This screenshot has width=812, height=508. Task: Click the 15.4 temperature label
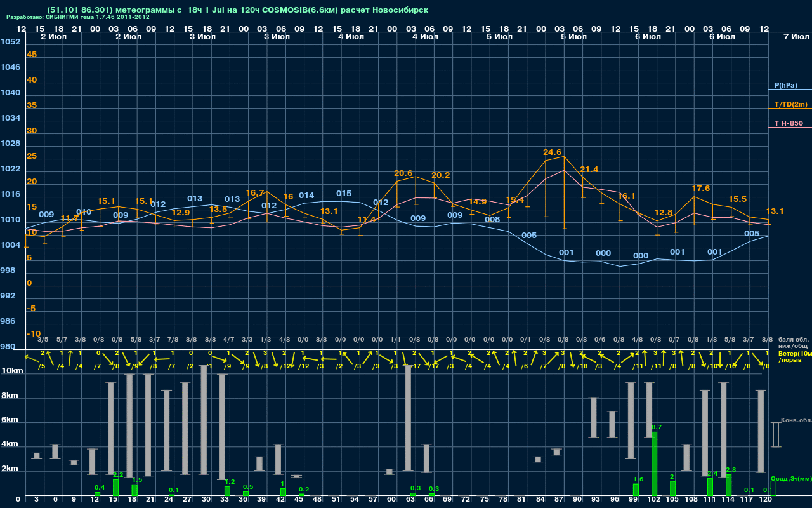[x=515, y=201]
